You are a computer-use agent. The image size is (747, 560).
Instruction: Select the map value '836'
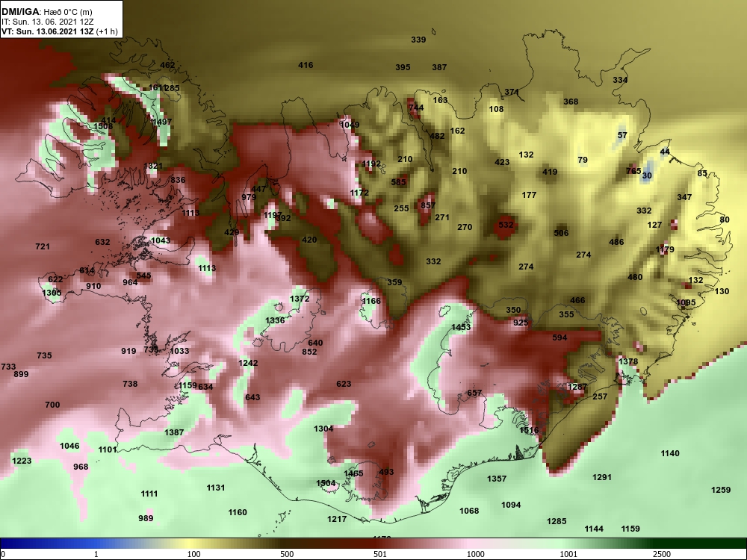pyautogui.click(x=178, y=180)
